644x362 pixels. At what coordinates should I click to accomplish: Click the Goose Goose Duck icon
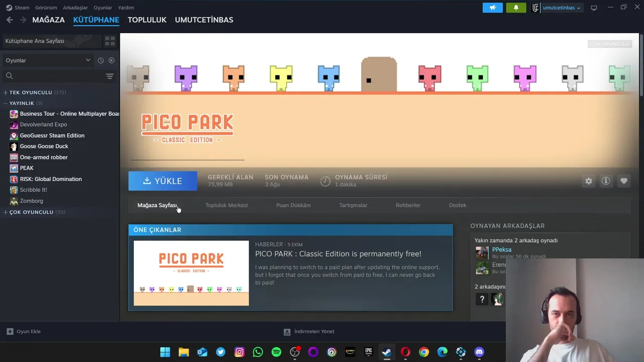point(14,146)
